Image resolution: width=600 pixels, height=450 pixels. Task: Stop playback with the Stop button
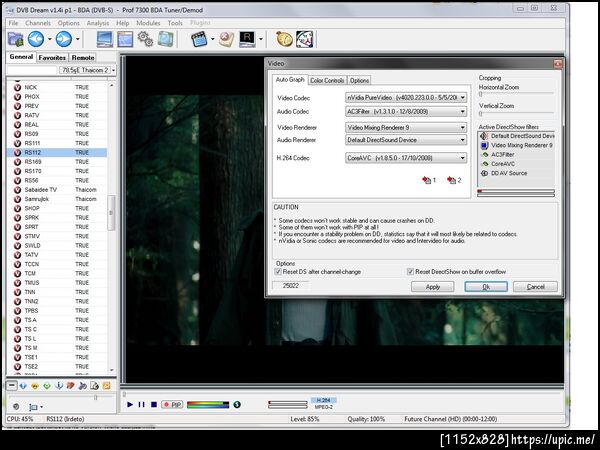(x=154, y=404)
